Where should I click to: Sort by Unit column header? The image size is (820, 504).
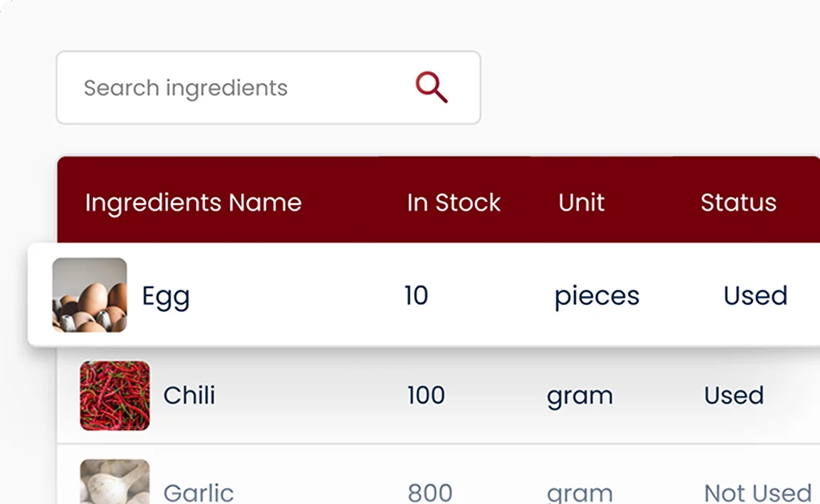581,202
